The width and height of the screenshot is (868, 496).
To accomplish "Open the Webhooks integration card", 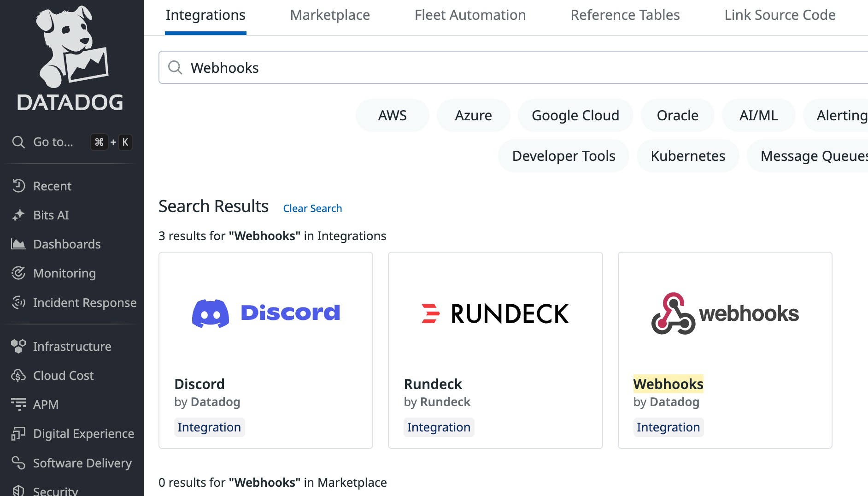I will click(x=725, y=349).
